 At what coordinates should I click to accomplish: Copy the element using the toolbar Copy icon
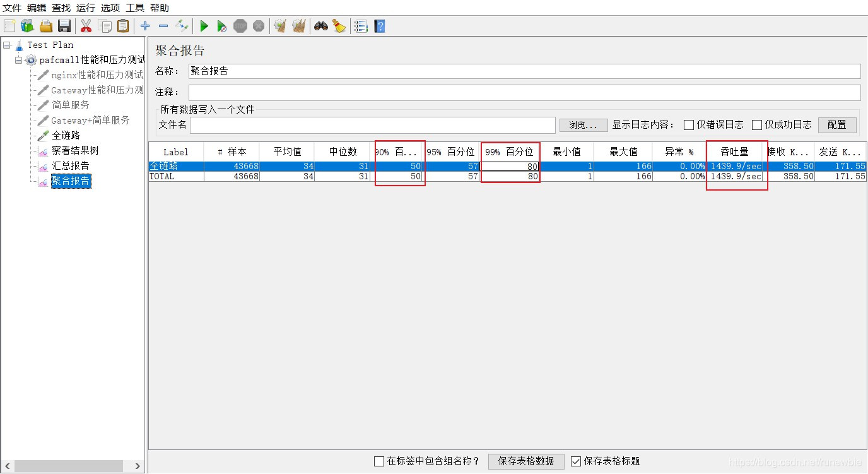105,26
